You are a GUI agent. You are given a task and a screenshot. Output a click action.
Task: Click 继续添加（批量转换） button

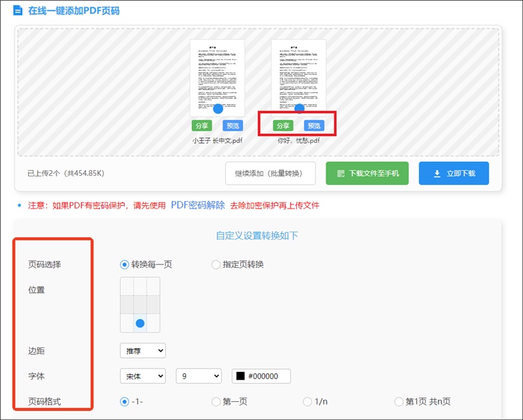271,173
